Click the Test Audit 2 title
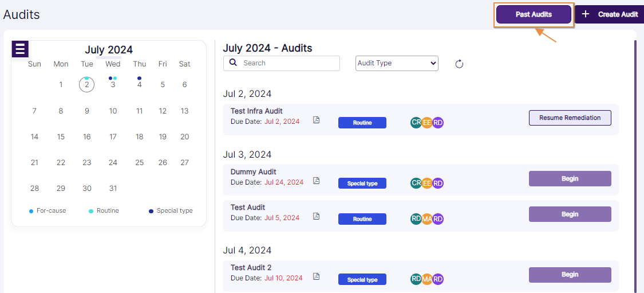The image size is (644, 293). [251, 268]
